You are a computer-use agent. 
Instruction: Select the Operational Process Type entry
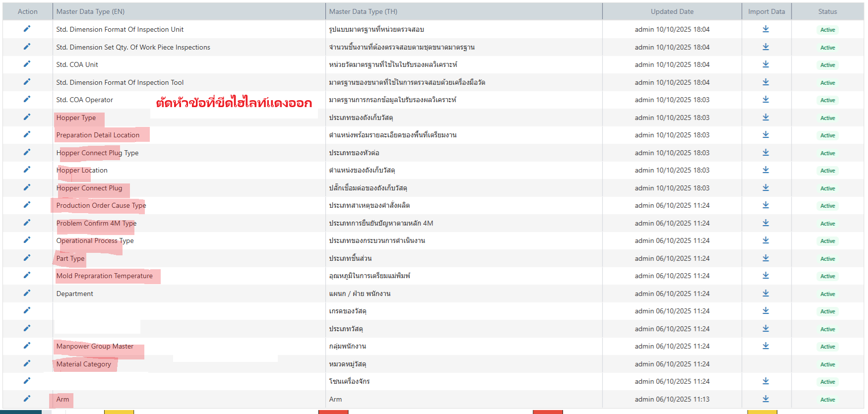[x=95, y=240]
